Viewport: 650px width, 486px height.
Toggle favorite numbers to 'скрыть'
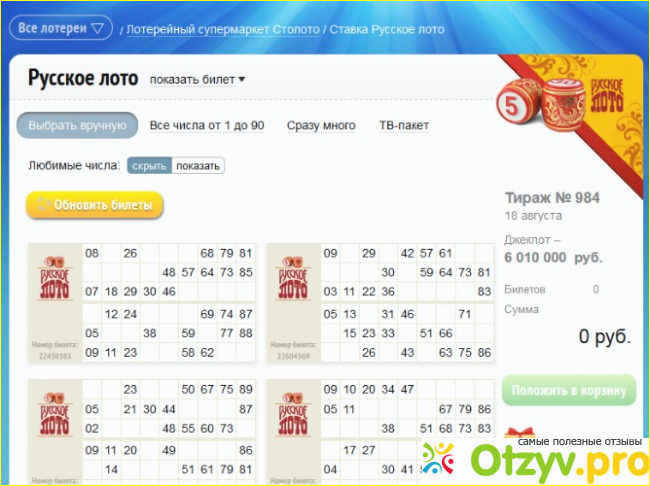tap(149, 166)
